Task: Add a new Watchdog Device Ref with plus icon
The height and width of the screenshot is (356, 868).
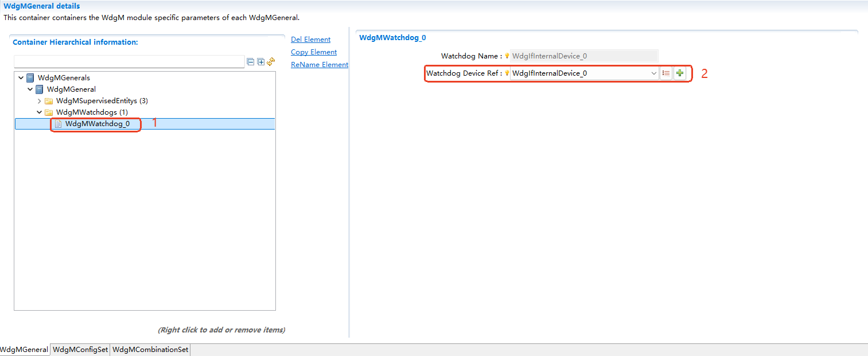Action: [679, 73]
